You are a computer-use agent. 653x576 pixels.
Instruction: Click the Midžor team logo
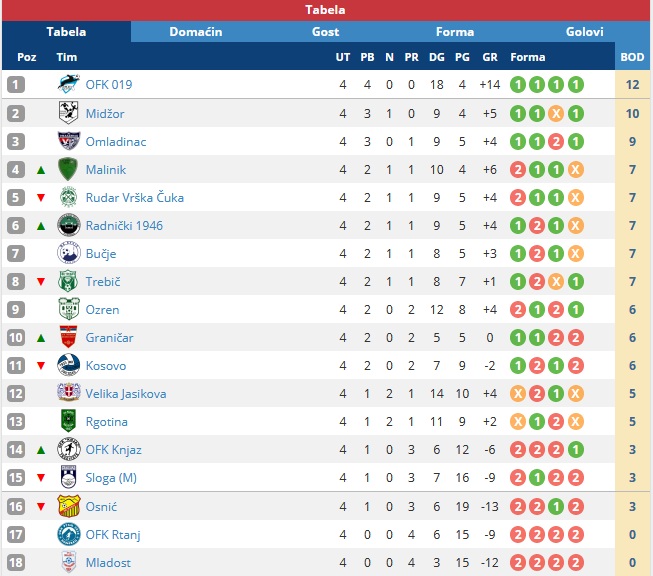point(69,113)
